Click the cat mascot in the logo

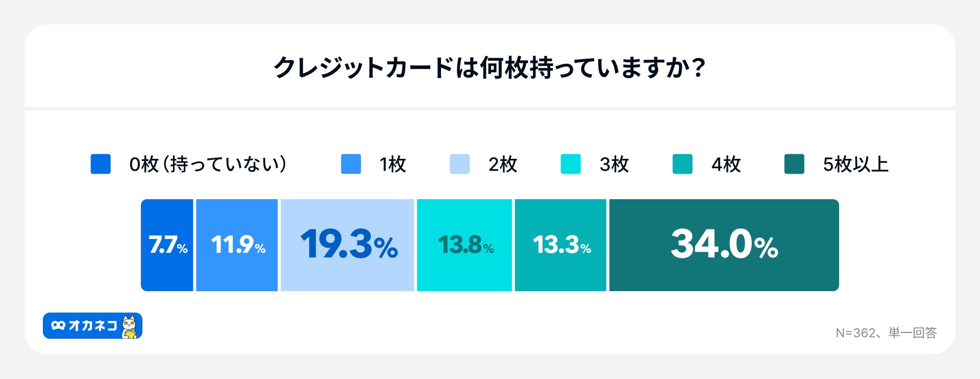tap(130, 327)
